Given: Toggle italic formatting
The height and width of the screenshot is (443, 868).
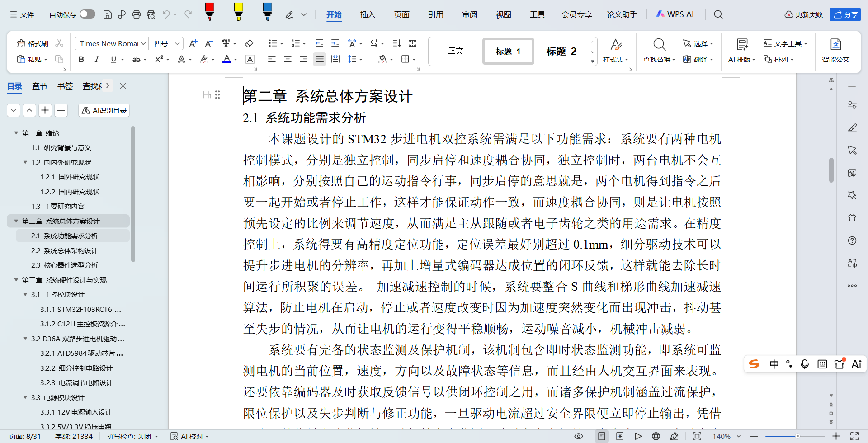Looking at the screenshot, I should tap(97, 59).
